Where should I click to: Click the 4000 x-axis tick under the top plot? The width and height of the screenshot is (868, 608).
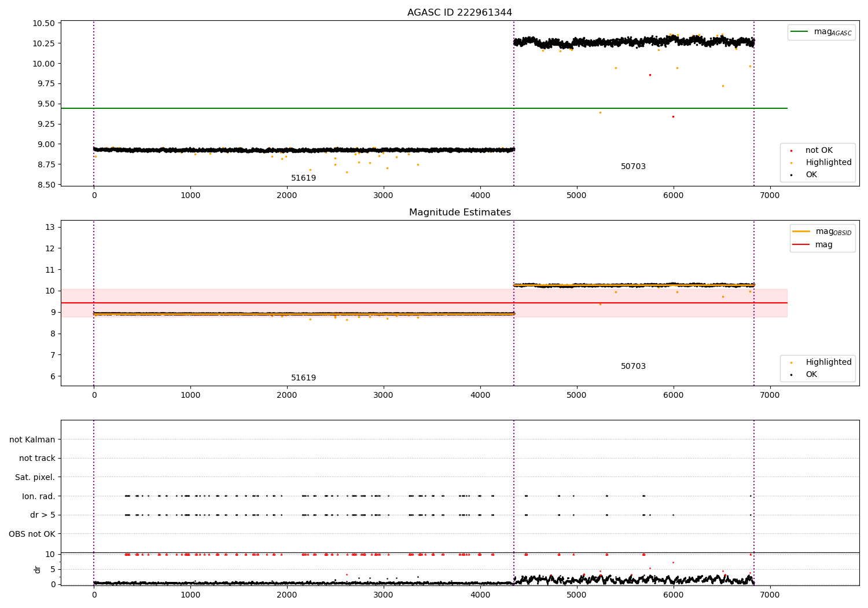(480, 196)
